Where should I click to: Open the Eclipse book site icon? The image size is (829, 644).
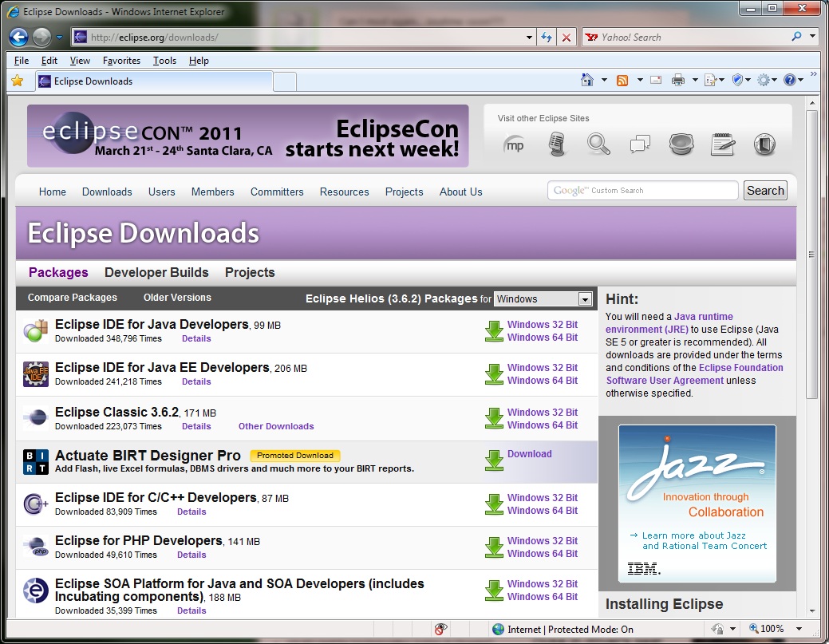point(764,144)
